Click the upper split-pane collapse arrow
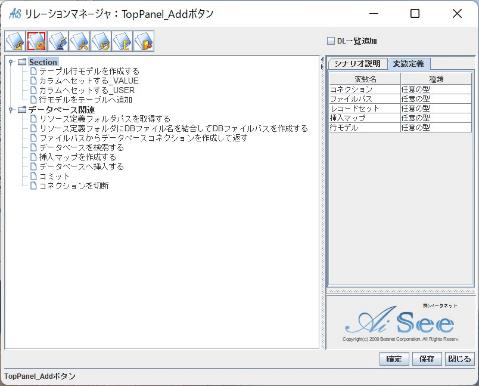The image size is (479, 386). click(x=322, y=59)
